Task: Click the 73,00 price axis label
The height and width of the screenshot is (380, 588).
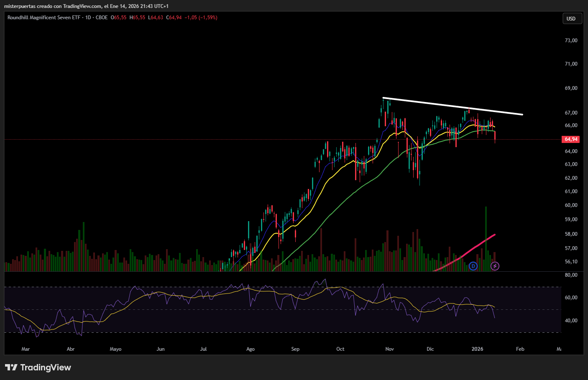Action: pos(571,41)
